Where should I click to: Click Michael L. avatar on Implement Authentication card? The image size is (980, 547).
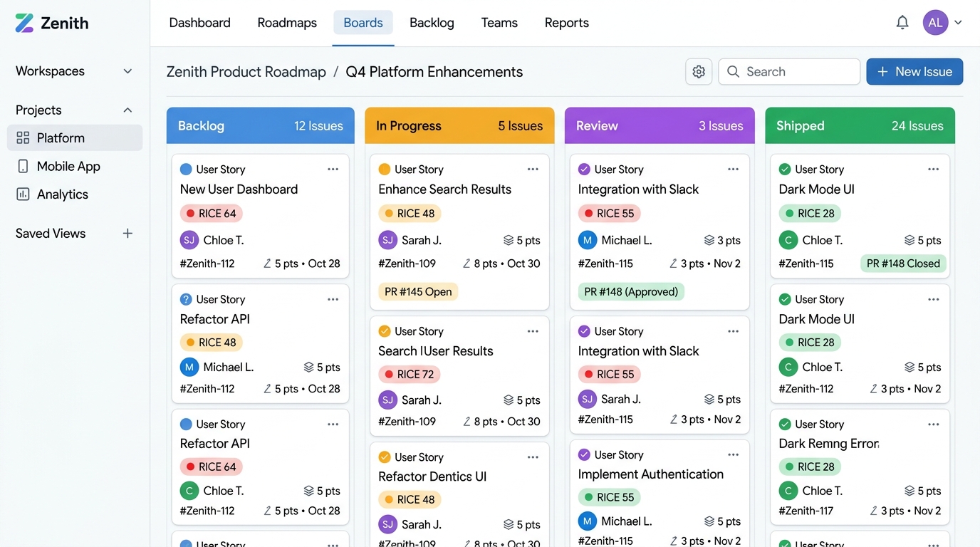pyautogui.click(x=587, y=521)
